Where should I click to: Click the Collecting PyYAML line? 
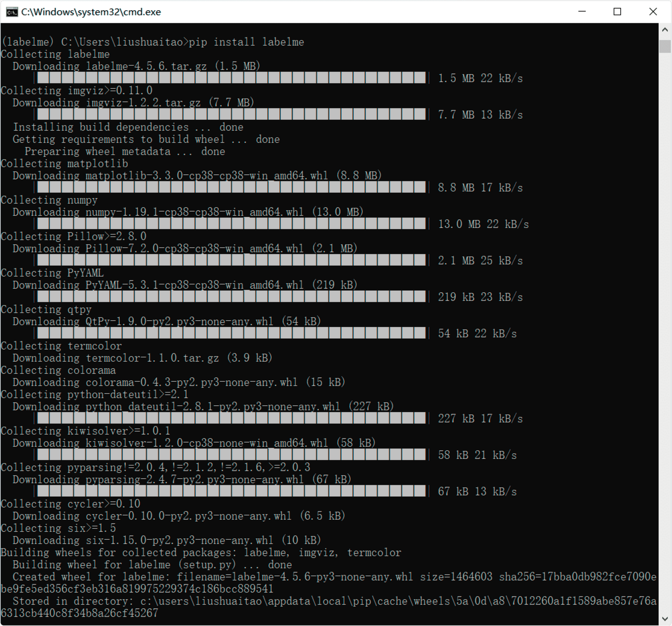[x=51, y=273]
